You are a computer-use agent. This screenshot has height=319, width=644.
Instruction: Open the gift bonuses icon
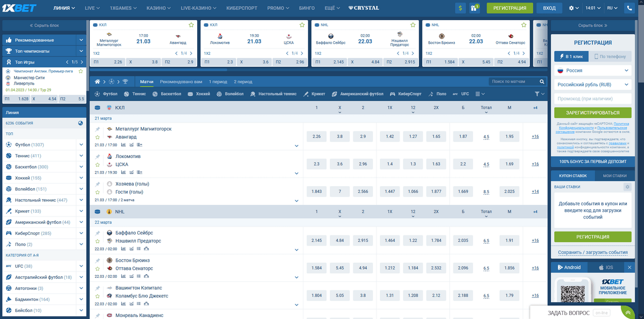[x=474, y=8]
